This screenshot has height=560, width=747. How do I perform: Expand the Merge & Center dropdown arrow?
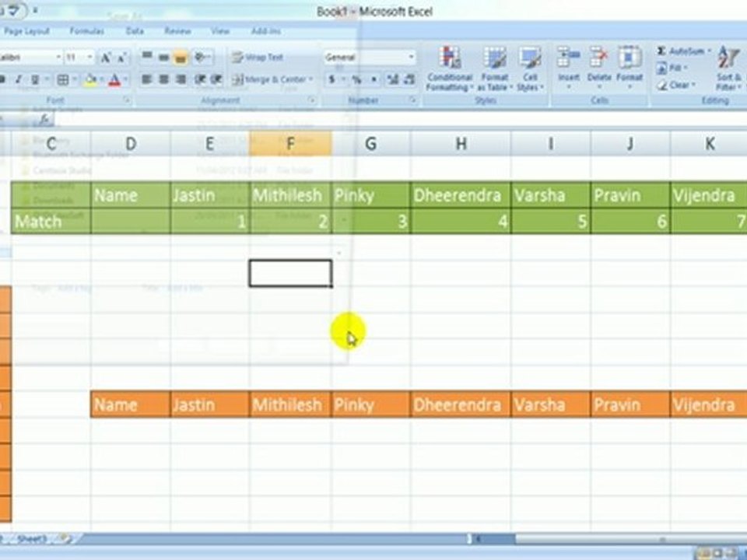tap(310, 79)
